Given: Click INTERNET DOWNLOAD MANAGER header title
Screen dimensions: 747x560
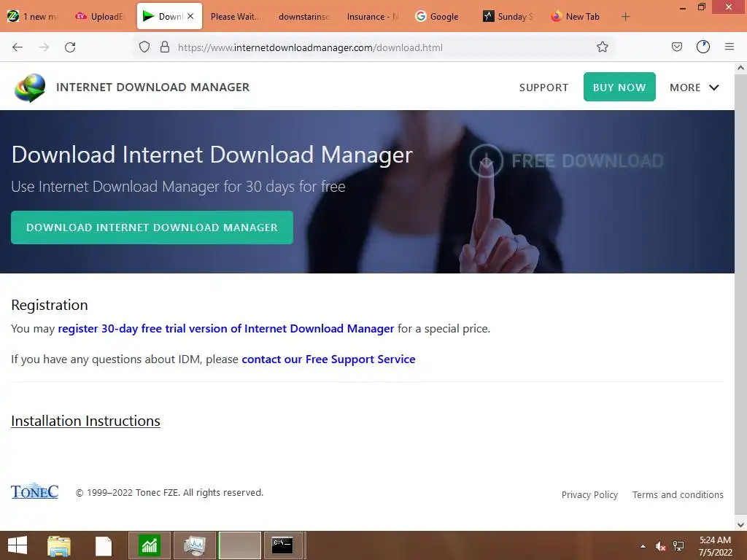Looking at the screenshot, I should point(153,87).
